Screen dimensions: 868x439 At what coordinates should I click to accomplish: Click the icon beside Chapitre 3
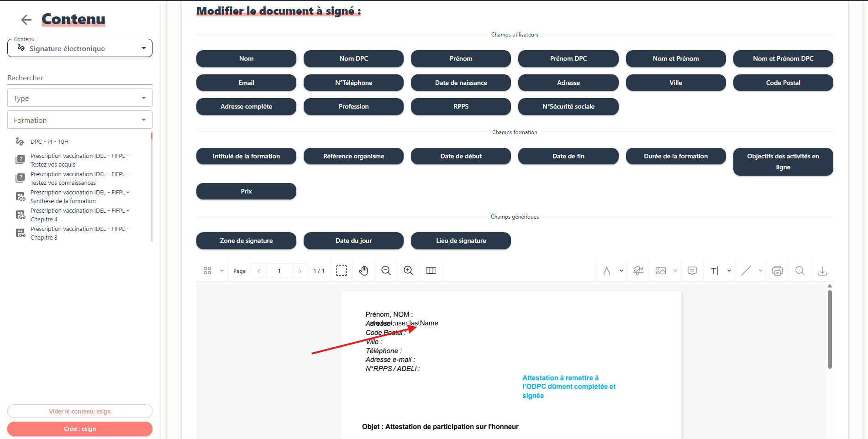coord(21,233)
